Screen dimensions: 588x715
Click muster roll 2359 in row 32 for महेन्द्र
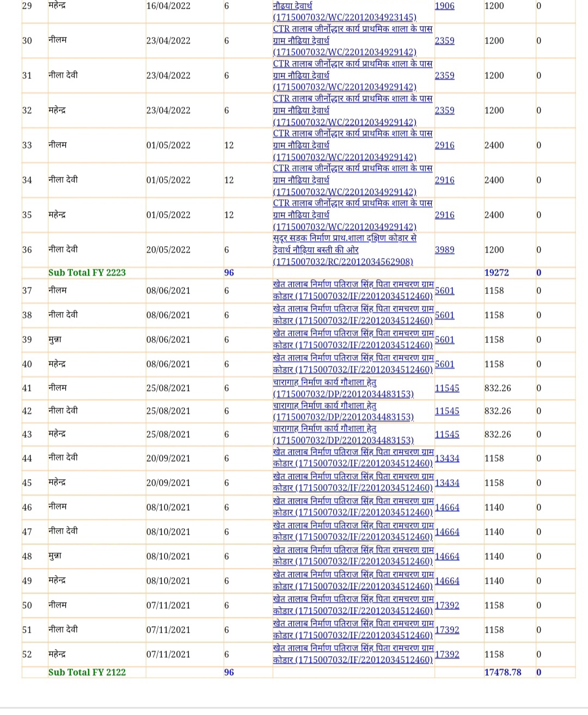coord(444,111)
